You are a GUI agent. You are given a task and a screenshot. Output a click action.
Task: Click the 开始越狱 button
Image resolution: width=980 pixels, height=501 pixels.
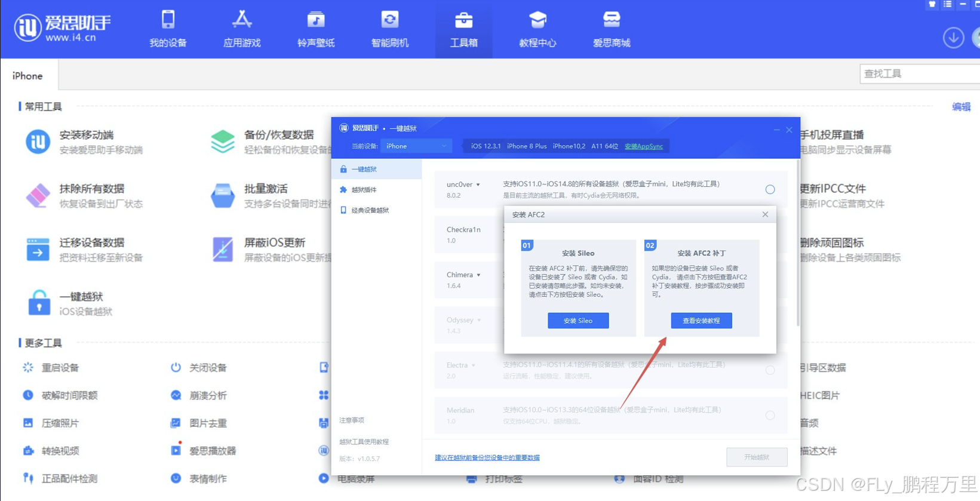[757, 457]
